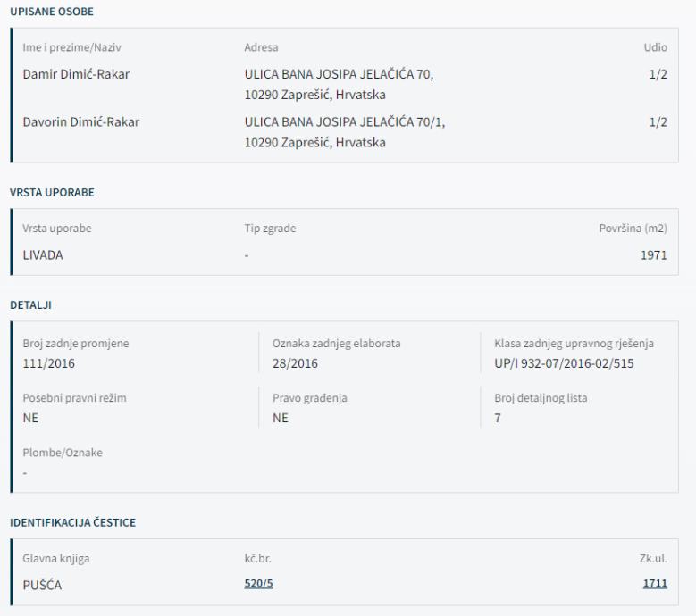
Task: Click the VRSTA UPORABE section heading
Action: click(51, 192)
